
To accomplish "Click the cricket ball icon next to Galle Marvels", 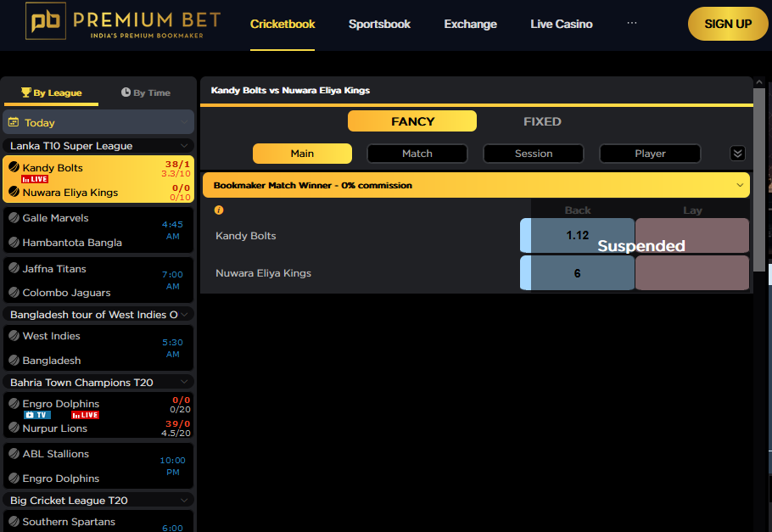I will (14, 217).
